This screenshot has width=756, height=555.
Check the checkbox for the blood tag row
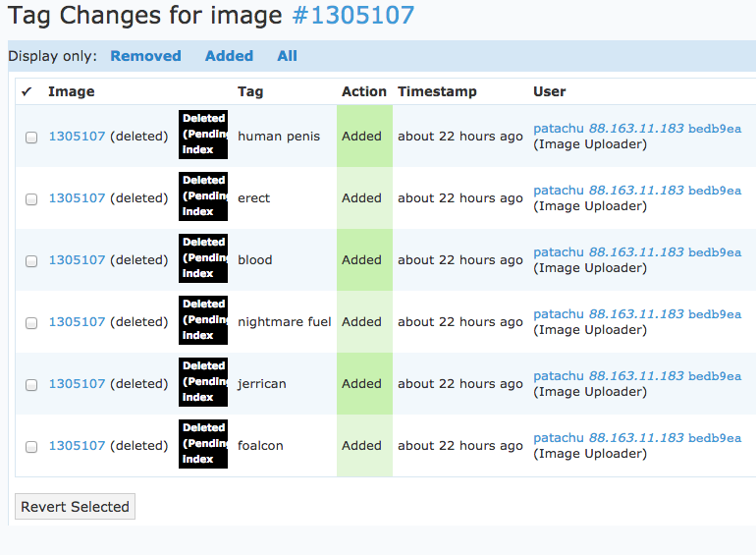click(31, 261)
